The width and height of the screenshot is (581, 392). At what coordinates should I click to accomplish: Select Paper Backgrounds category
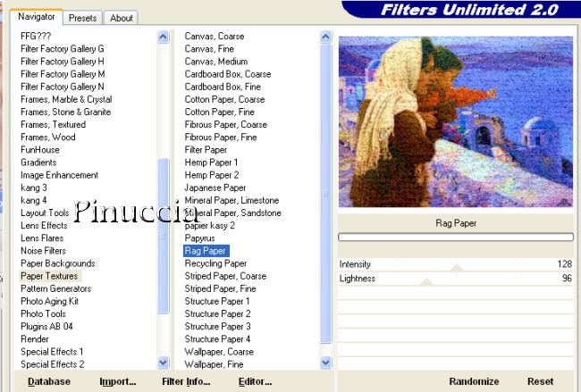pos(58,263)
